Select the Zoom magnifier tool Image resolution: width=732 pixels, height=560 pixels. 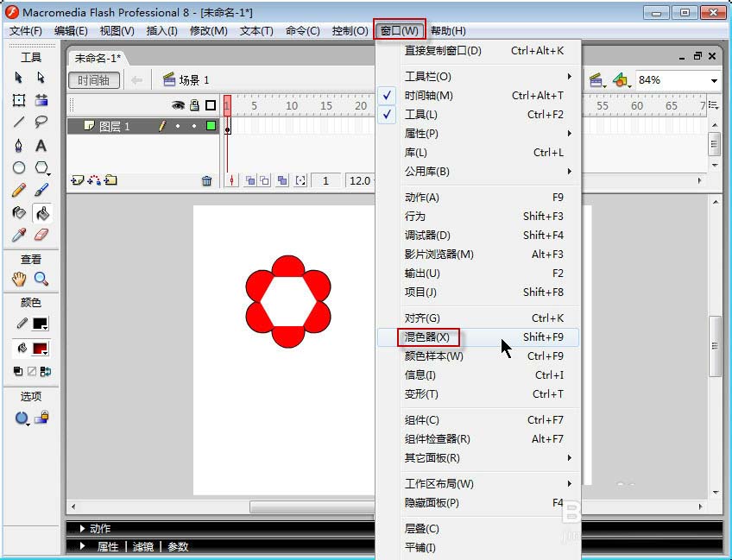pos(41,279)
